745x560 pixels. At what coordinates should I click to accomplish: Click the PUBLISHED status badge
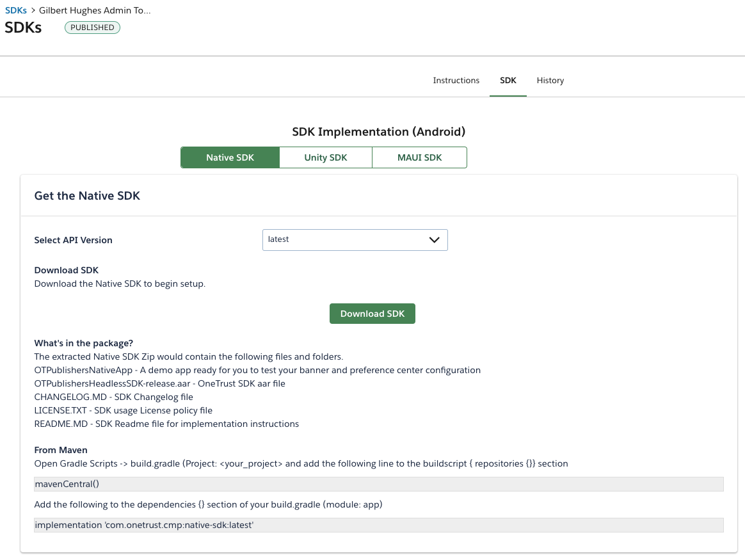pos(92,28)
